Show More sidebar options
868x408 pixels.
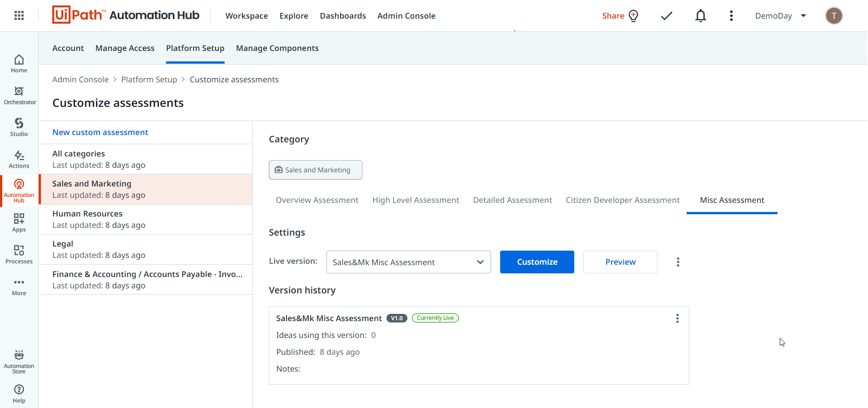point(19,287)
